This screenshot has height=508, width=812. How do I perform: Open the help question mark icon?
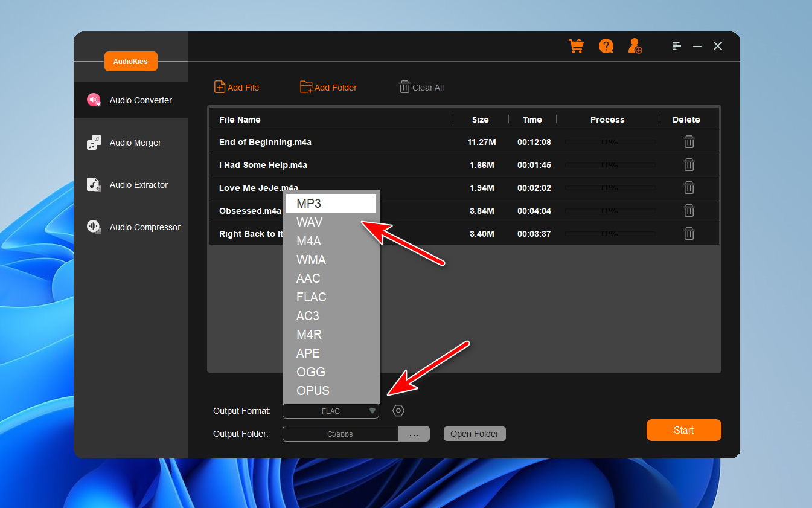point(606,46)
